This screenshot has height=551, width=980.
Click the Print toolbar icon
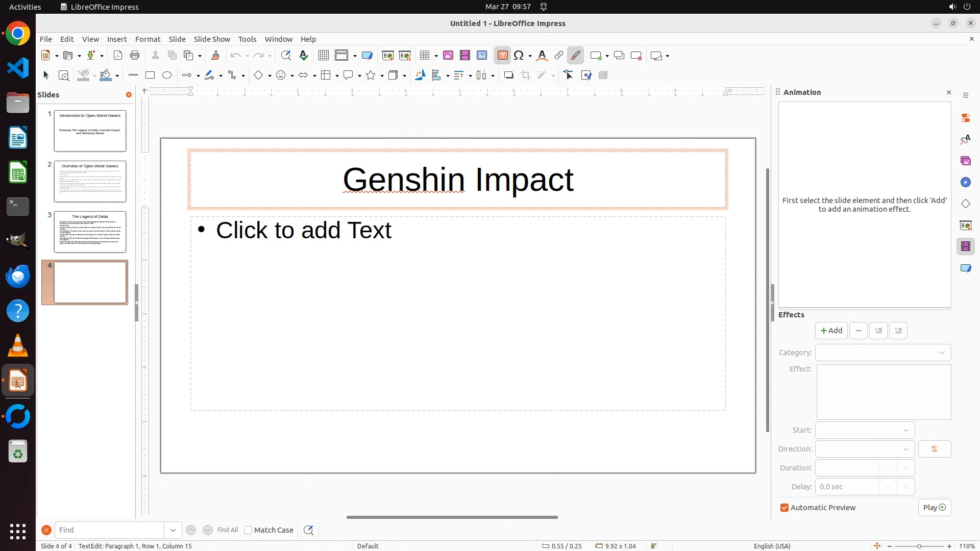135,56
